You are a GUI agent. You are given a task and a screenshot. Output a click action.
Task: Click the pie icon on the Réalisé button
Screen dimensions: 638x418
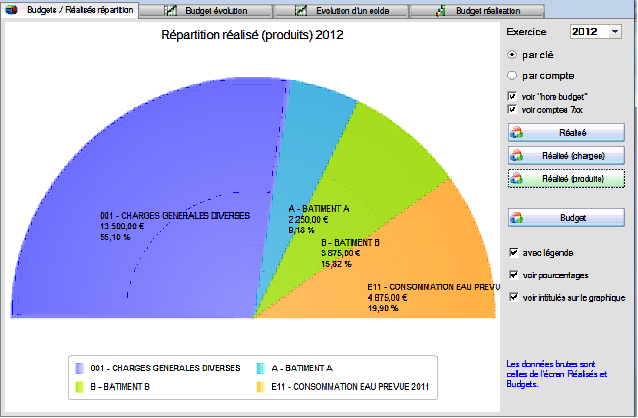click(x=517, y=132)
